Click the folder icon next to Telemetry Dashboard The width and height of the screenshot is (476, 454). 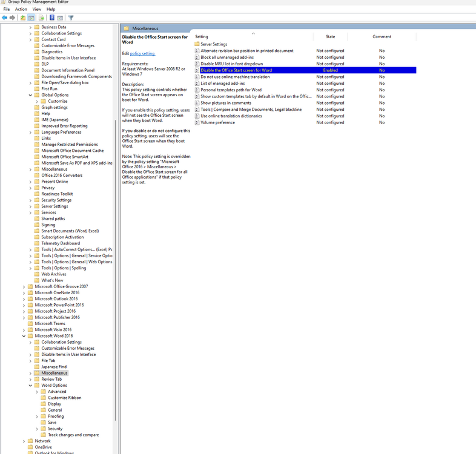coord(37,243)
